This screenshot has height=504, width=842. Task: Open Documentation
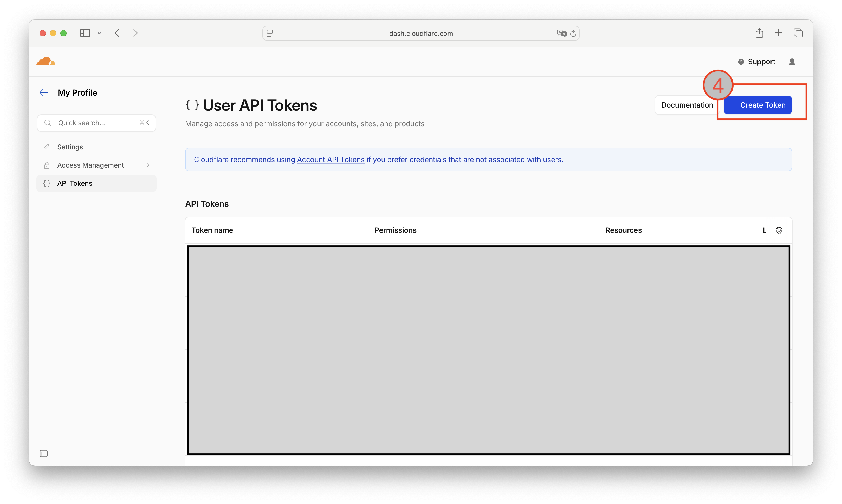click(687, 105)
